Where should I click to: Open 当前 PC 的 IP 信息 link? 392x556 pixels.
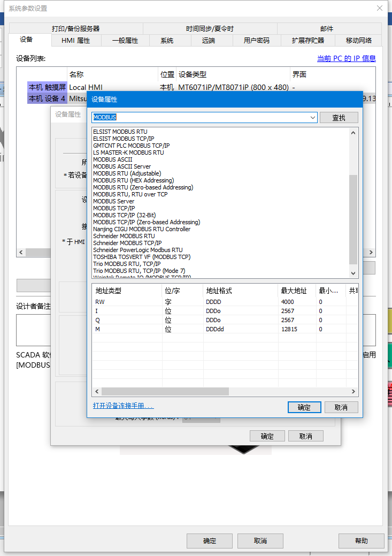pyautogui.click(x=346, y=58)
